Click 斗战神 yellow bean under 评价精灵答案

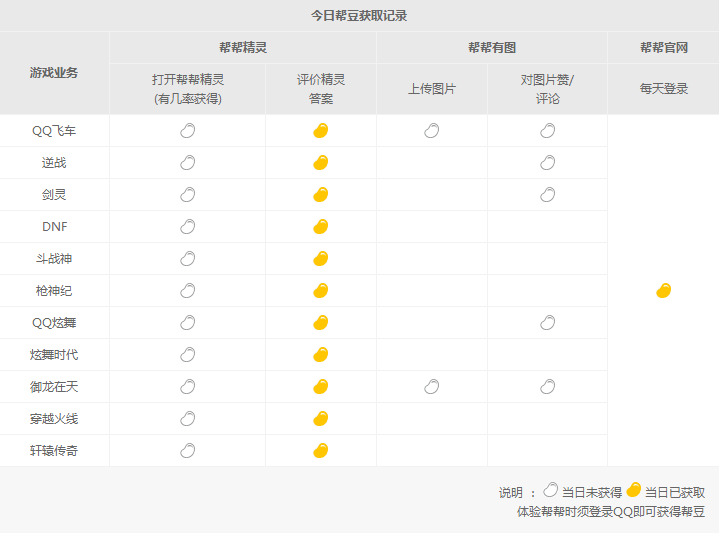321,259
